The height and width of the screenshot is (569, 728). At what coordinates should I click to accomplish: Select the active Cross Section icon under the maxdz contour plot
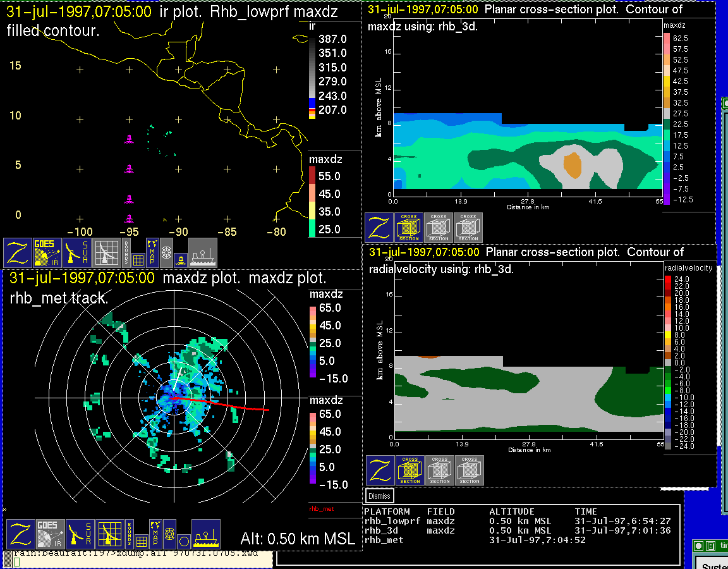pyautogui.click(x=409, y=228)
